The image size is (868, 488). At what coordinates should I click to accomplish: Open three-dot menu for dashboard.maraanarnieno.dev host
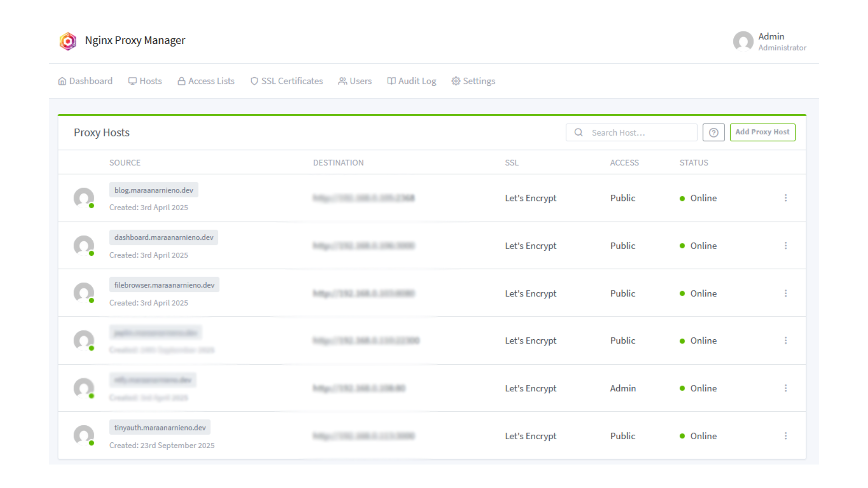786,245
